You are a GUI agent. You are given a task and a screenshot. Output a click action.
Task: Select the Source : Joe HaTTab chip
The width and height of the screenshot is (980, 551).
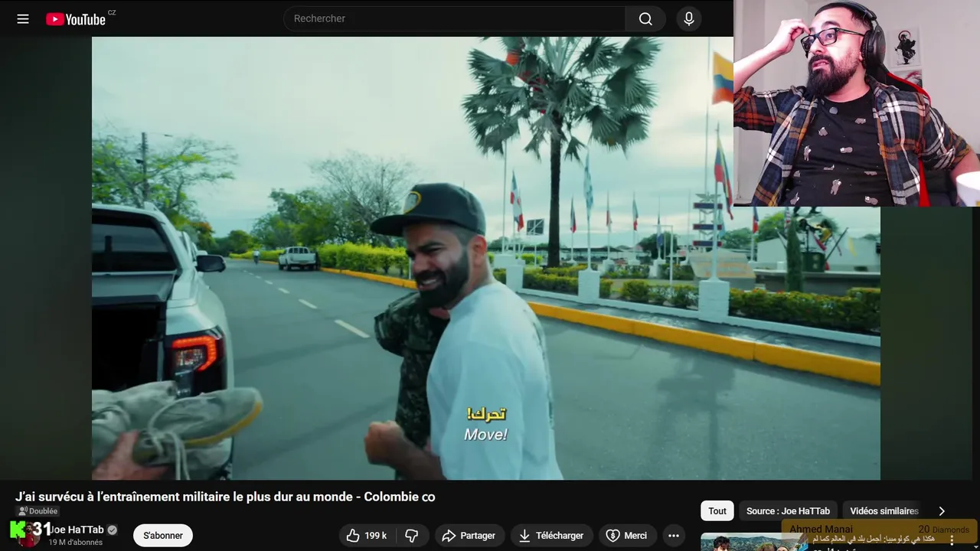788,511
